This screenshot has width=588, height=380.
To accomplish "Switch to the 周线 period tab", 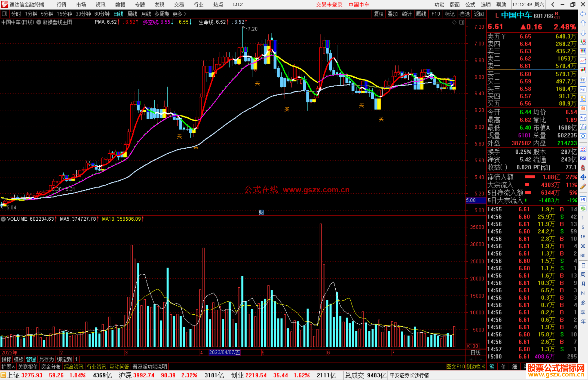I will (x=132, y=14).
